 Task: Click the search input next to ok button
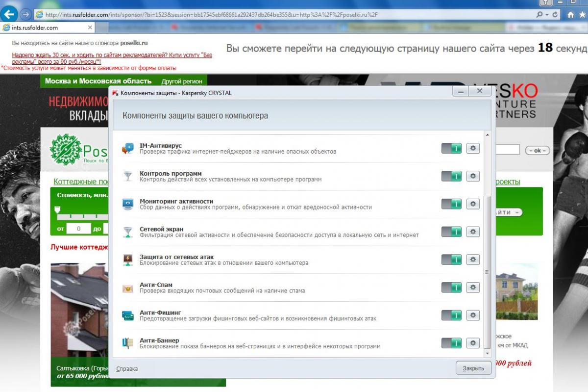(507, 150)
